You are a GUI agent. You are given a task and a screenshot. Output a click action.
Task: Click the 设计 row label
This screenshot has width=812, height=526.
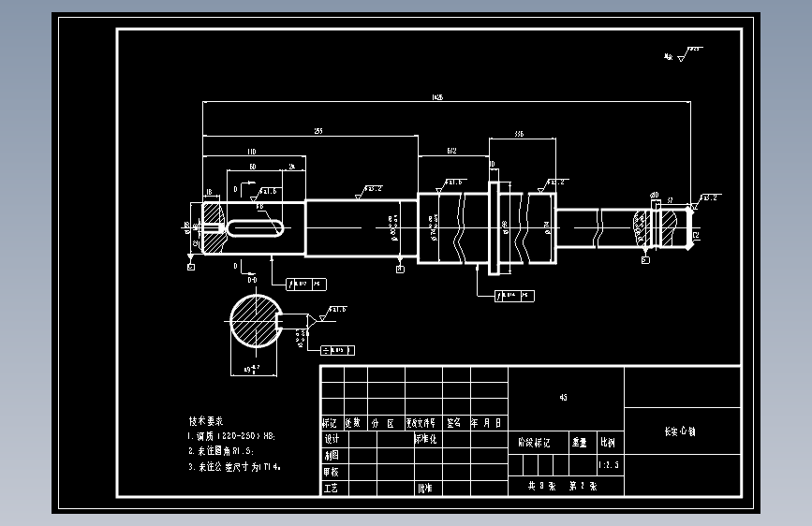[x=332, y=439]
